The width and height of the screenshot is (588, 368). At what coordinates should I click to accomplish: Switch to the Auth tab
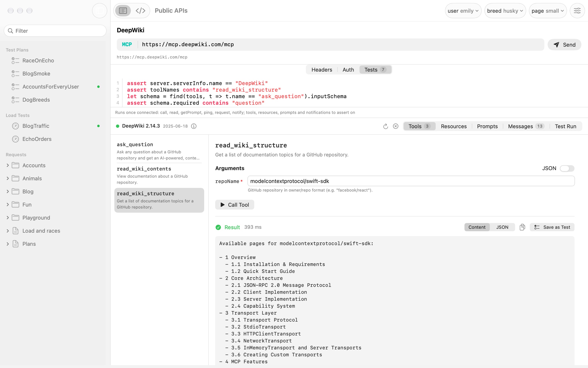pyautogui.click(x=348, y=70)
